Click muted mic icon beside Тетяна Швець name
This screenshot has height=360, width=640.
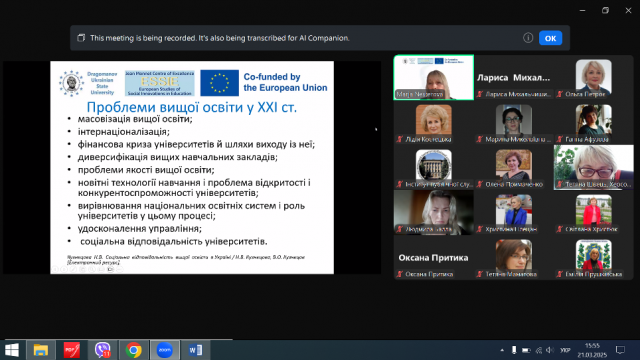coord(560,184)
